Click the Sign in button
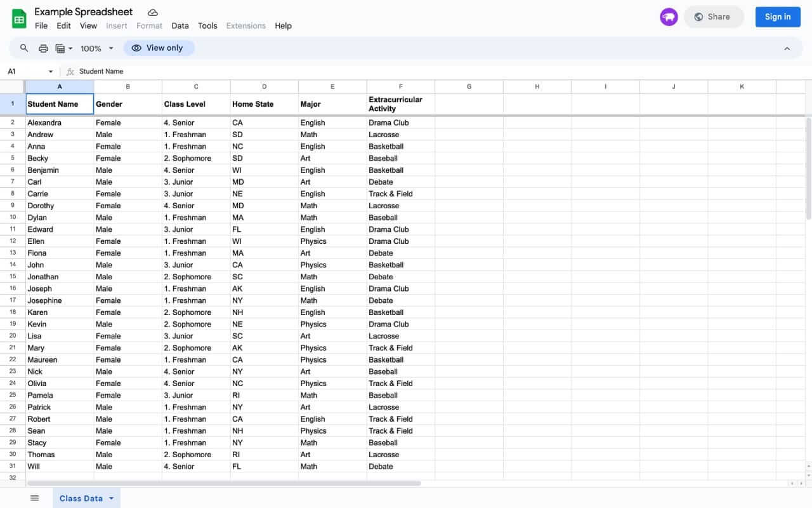 pyautogui.click(x=778, y=17)
